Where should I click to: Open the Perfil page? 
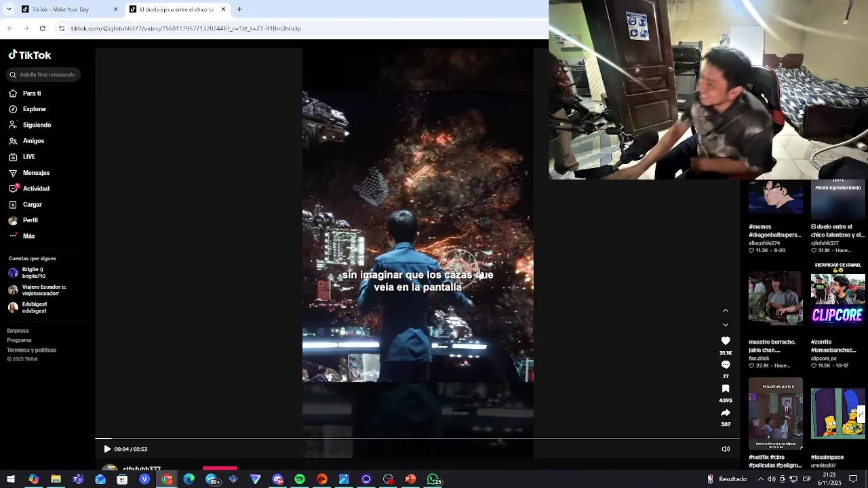tap(24, 220)
